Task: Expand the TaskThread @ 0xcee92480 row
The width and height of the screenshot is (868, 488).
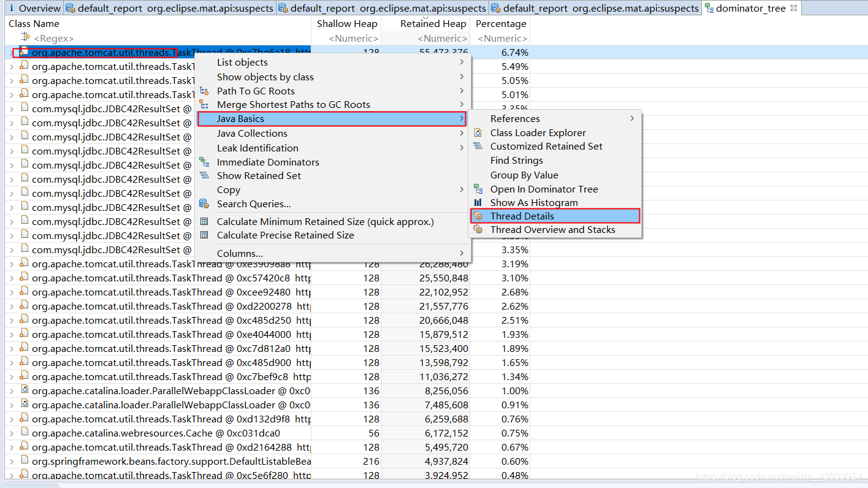Action: pyautogui.click(x=11, y=292)
